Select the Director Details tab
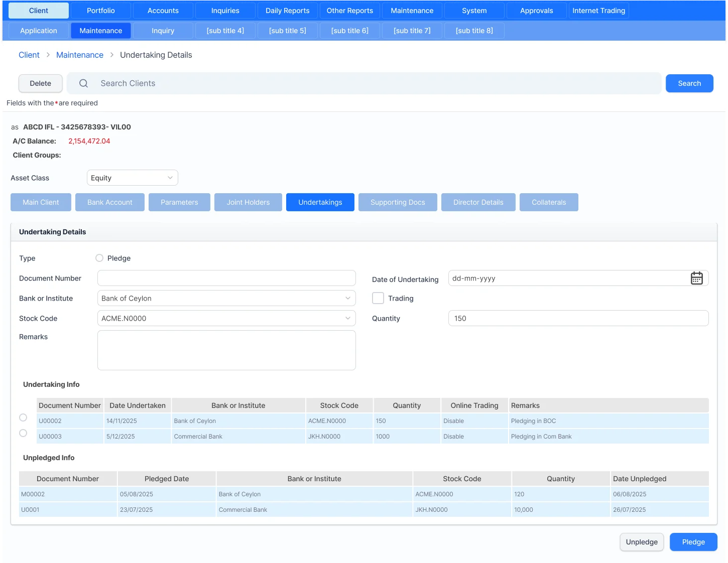Image resolution: width=728 pixels, height=563 pixels. coord(478,202)
